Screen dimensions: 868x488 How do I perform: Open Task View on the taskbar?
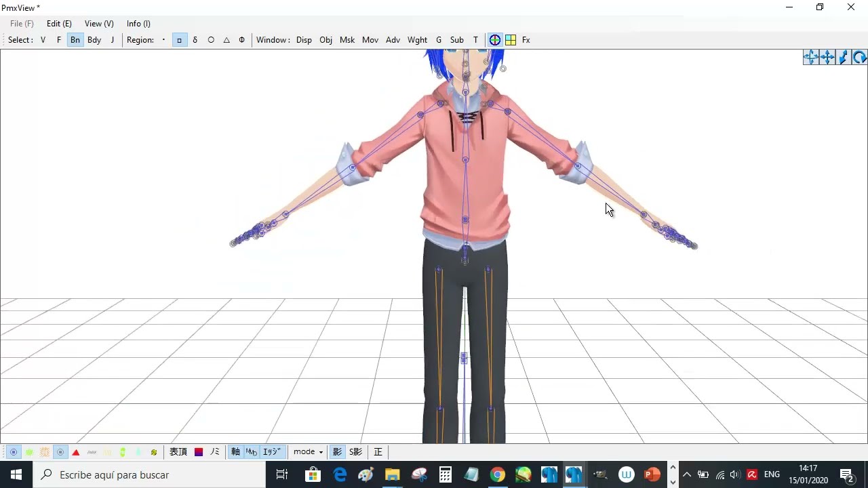pos(282,474)
